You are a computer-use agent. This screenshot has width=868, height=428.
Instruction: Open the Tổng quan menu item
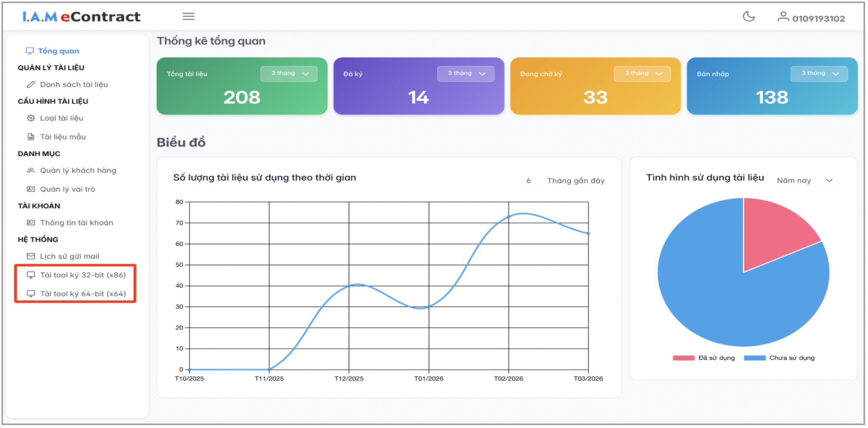[x=58, y=51]
